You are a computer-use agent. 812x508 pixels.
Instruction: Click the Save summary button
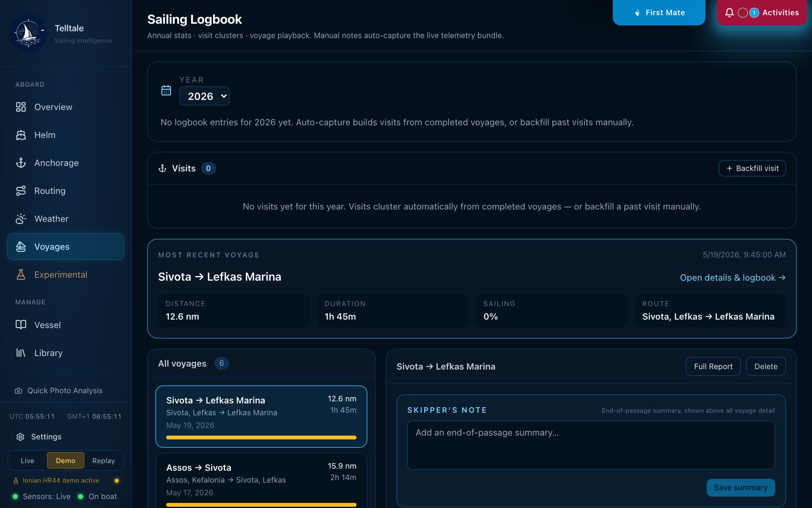pos(741,488)
